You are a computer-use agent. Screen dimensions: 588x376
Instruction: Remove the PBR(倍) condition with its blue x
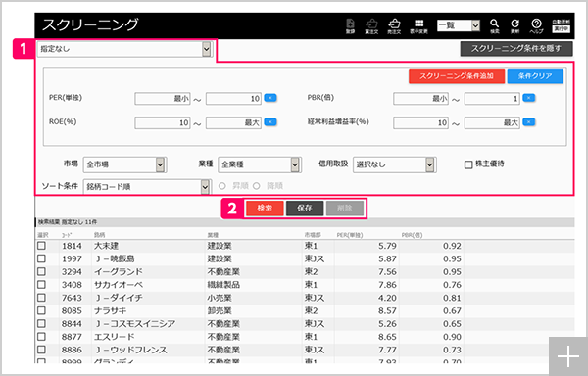pos(529,98)
